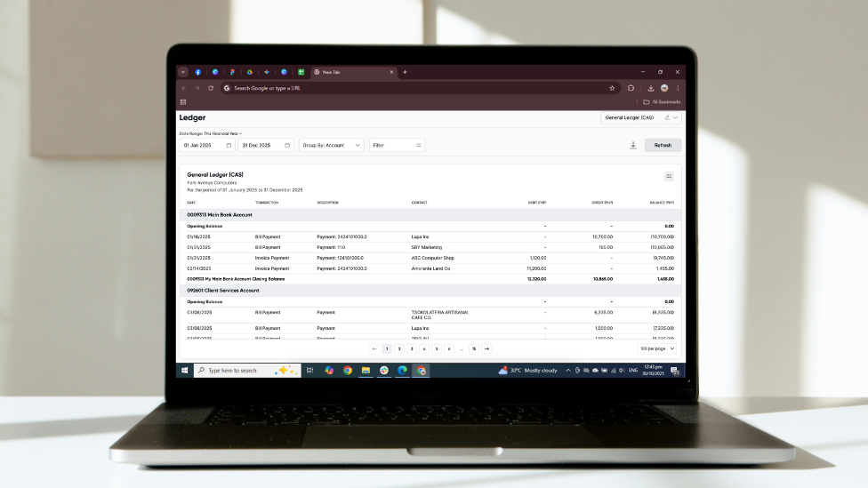Open the Facebook pinned tab

197,72
